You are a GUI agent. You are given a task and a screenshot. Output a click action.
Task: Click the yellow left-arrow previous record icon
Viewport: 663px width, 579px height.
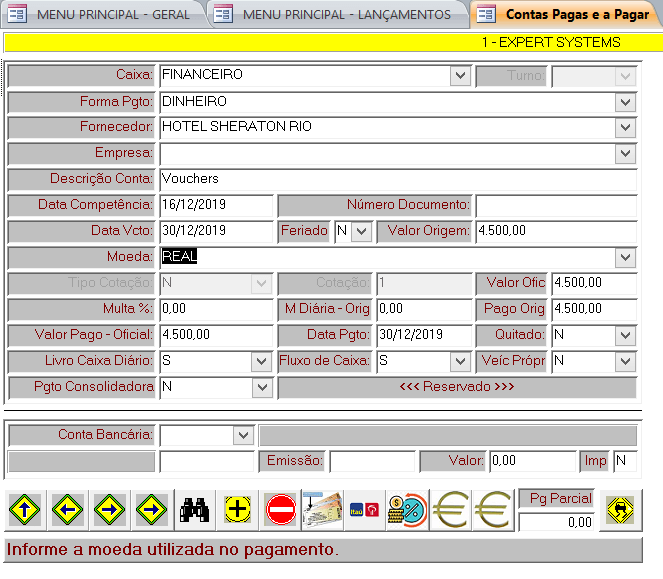[x=67, y=510]
